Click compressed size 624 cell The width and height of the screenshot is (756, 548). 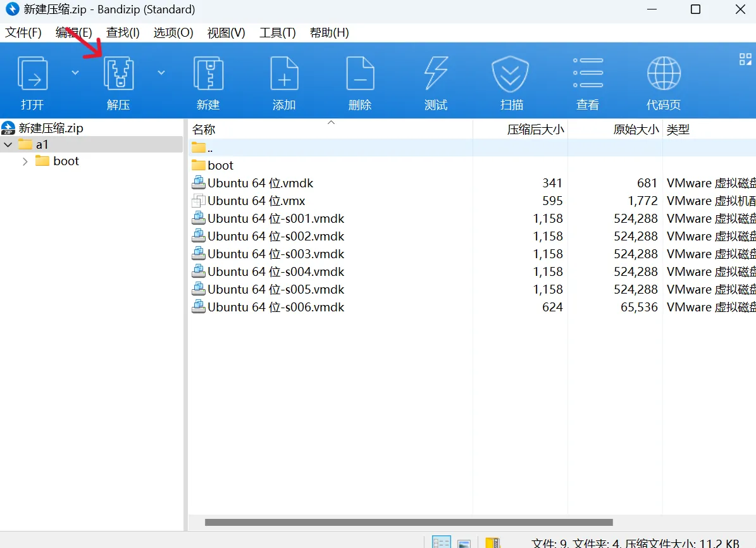point(552,307)
